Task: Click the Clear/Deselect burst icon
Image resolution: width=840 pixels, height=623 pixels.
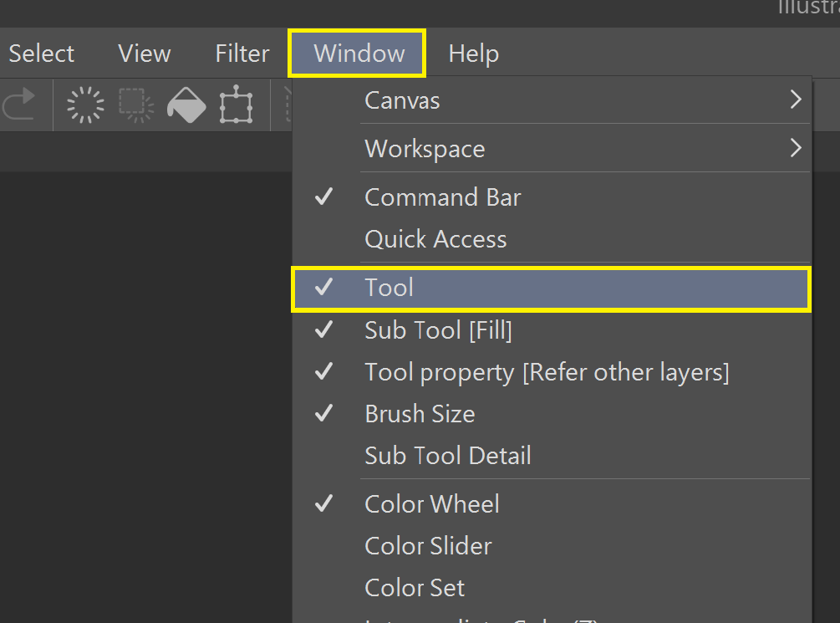Action: (x=85, y=105)
